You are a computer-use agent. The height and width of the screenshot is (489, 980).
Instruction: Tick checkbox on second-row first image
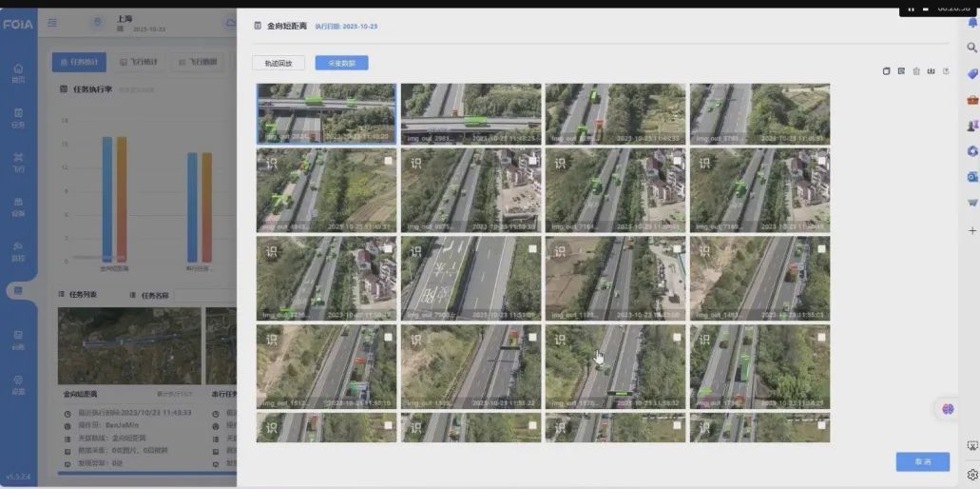click(388, 161)
